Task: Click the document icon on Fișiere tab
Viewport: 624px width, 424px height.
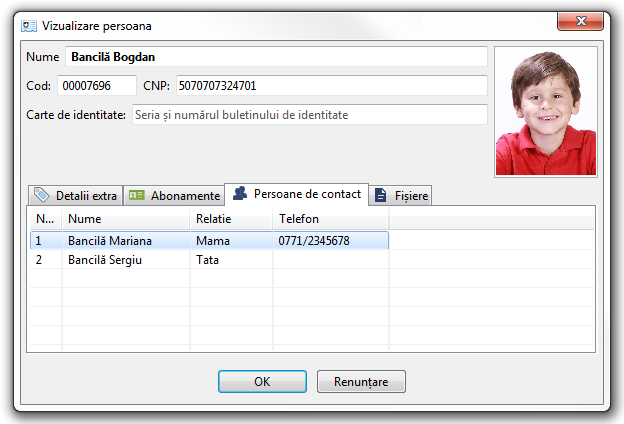Action: click(381, 196)
